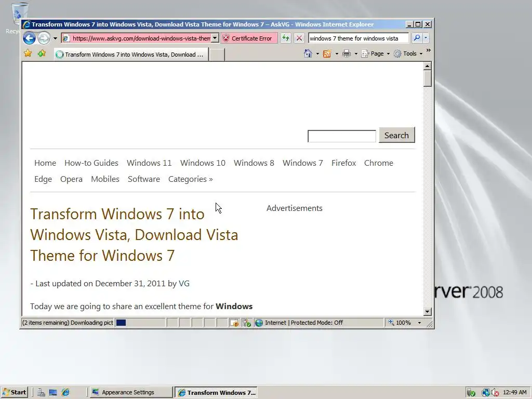Click the network tray icon
532x399 pixels.
[x=485, y=393]
